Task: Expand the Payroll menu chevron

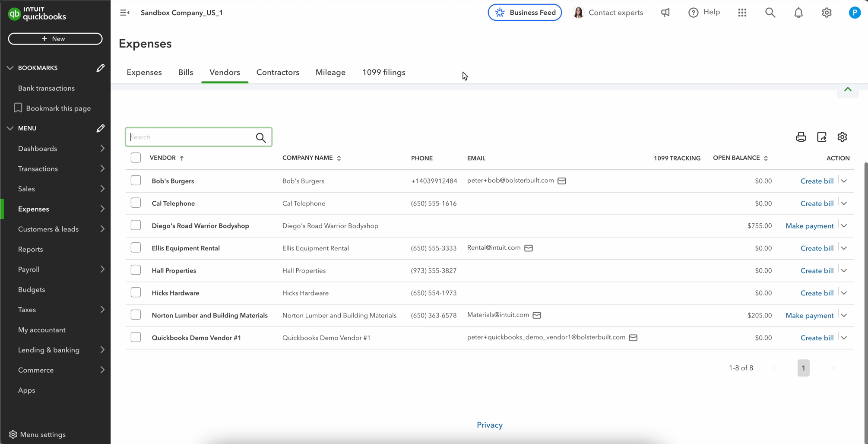Action: point(102,270)
